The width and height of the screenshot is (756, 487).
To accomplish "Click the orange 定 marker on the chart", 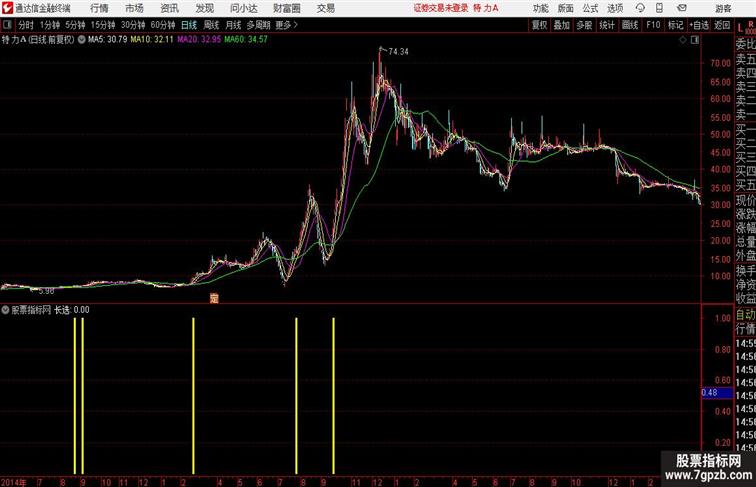I will coord(214,298).
